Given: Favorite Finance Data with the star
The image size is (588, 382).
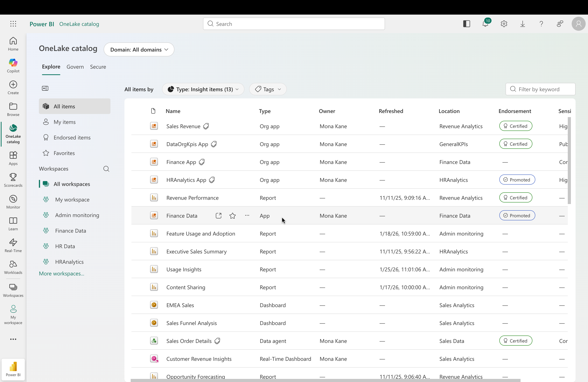Looking at the screenshot, I should (233, 216).
